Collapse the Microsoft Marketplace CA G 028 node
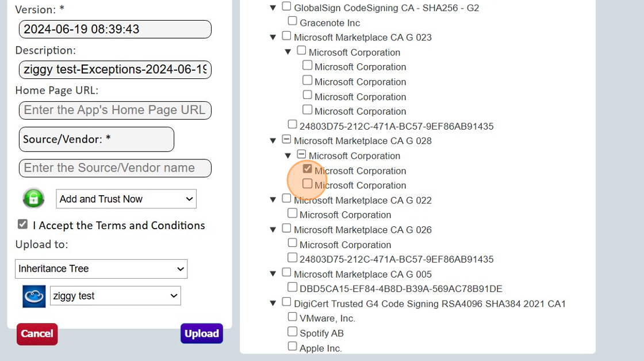Image resolution: width=644 pixels, height=361 pixels. (273, 140)
